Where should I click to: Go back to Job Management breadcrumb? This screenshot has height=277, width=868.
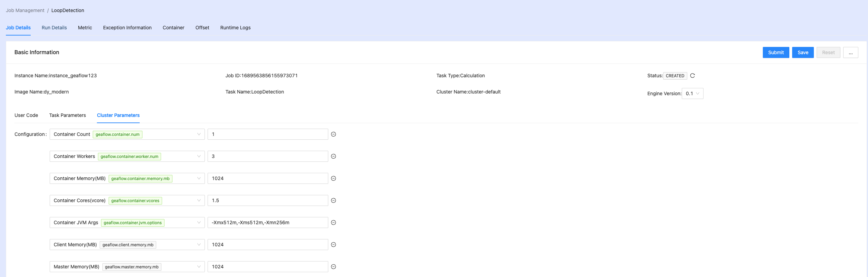pyautogui.click(x=25, y=10)
